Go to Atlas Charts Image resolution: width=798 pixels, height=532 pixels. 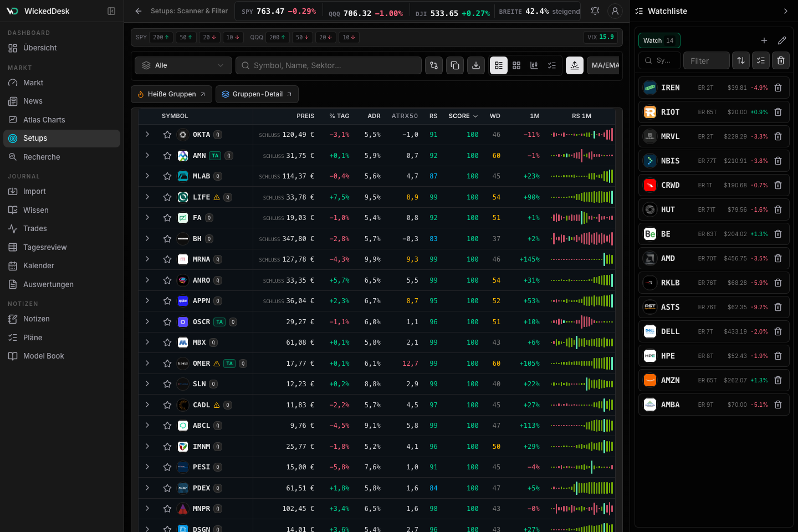(x=62, y=120)
